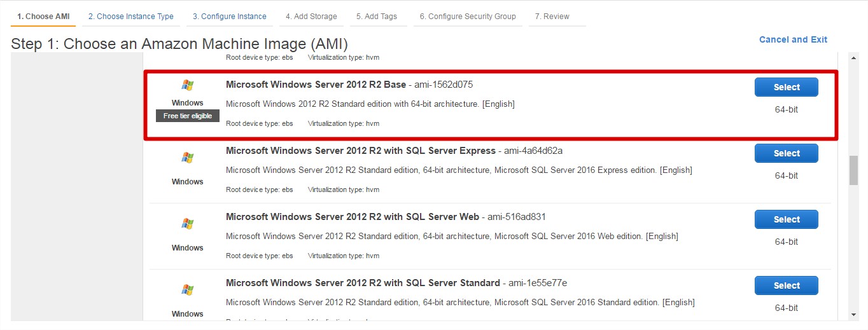Click 'Virtualization type: hvm' in SQL Server Web row
This screenshot has width=868, height=330.
(344, 256)
